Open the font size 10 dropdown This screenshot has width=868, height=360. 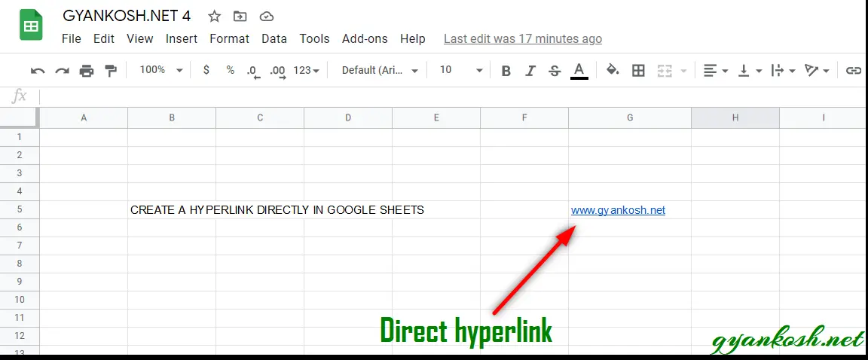tap(461, 70)
